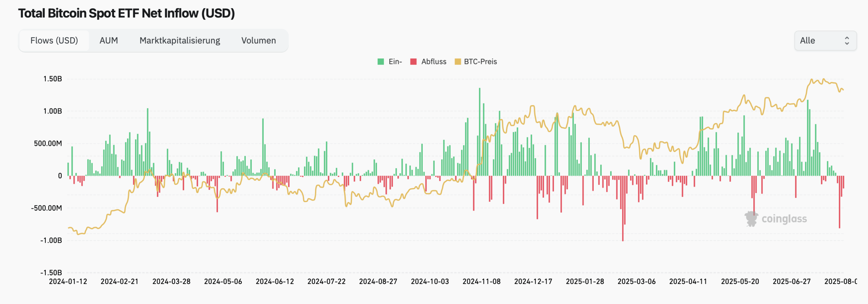Click the 2024-01-12 start date axis label
Screen dimensions: 868x304
pos(68,282)
